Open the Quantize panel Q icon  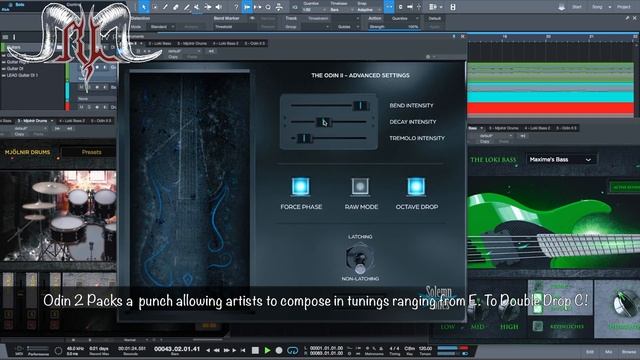click(268, 7)
